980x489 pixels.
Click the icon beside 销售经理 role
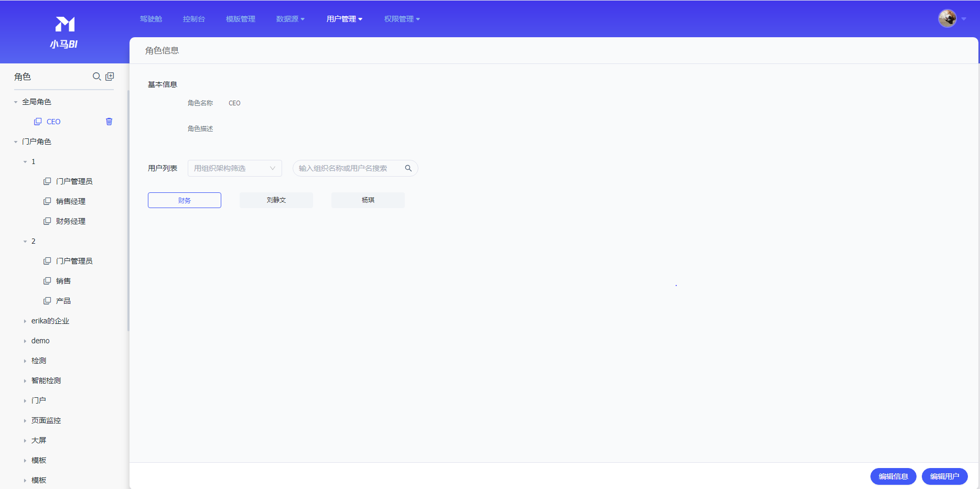tap(47, 201)
